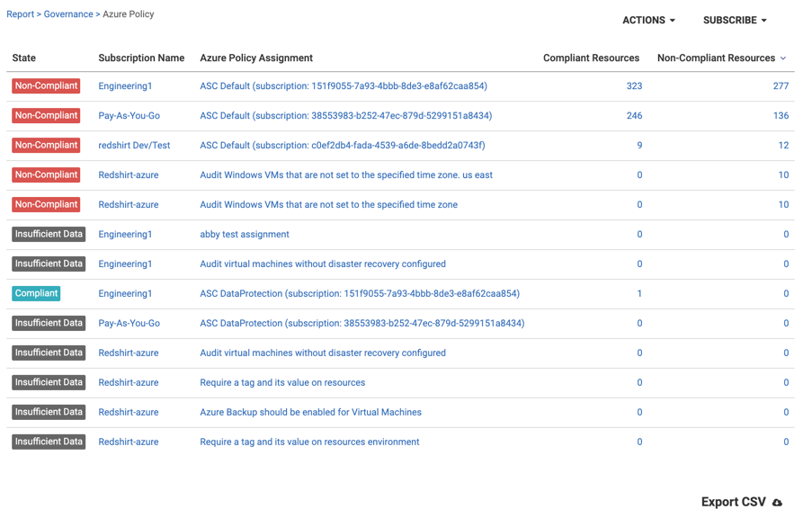
Task: View the 323 compliant resources count
Action: click(634, 85)
